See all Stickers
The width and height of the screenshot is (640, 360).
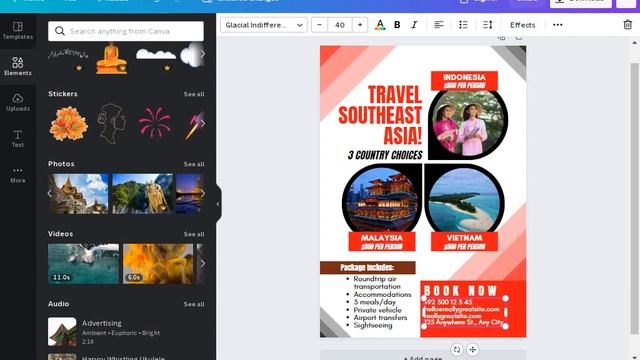point(194,94)
